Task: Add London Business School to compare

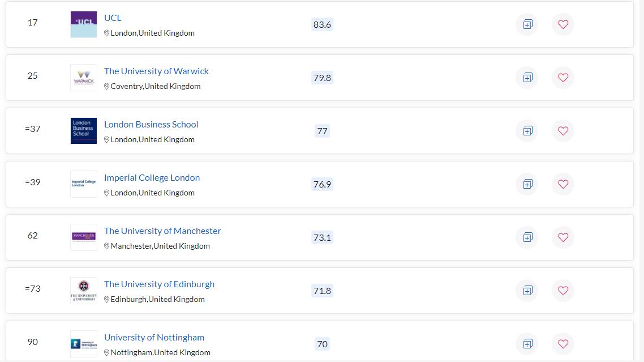Action: pyautogui.click(x=527, y=131)
